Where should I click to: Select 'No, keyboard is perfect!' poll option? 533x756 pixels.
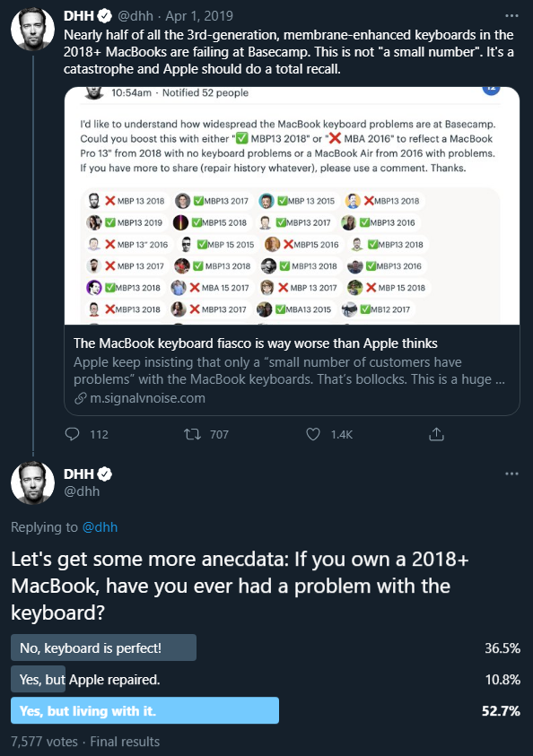(x=104, y=647)
